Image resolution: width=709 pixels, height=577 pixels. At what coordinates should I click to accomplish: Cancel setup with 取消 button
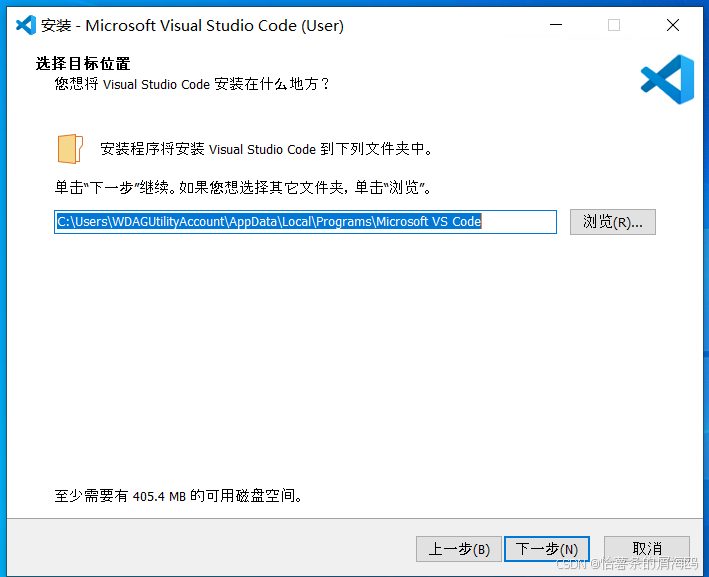tap(647, 549)
